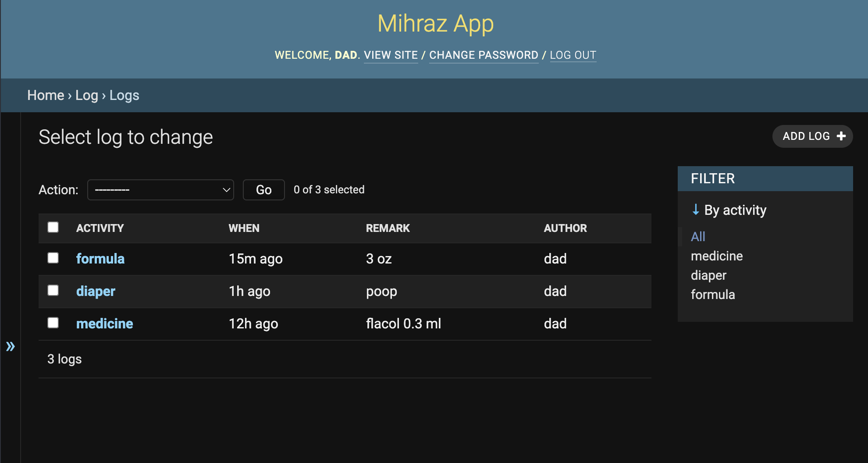Viewport: 868px width, 463px height.
Task: Open CHANGE PASSWORD page
Action: tap(484, 55)
